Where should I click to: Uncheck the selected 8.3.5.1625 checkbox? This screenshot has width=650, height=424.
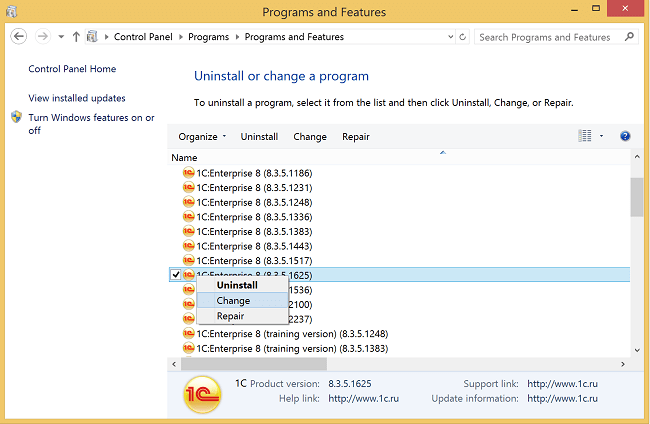click(176, 274)
